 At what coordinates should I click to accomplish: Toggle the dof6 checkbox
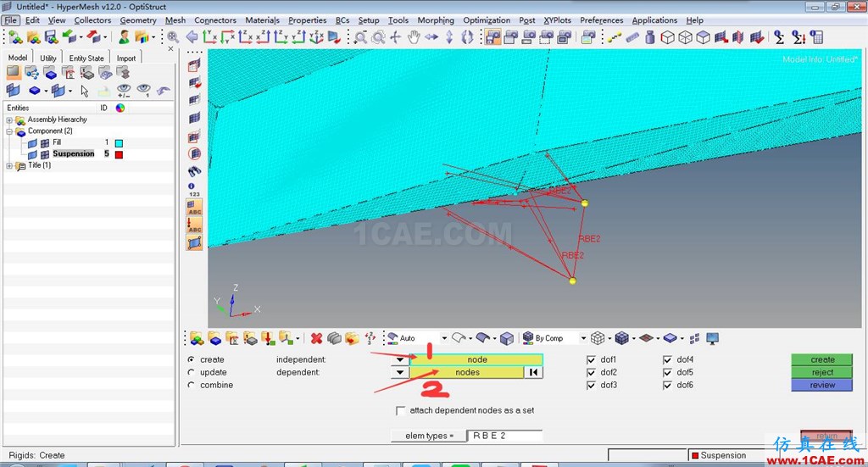668,385
